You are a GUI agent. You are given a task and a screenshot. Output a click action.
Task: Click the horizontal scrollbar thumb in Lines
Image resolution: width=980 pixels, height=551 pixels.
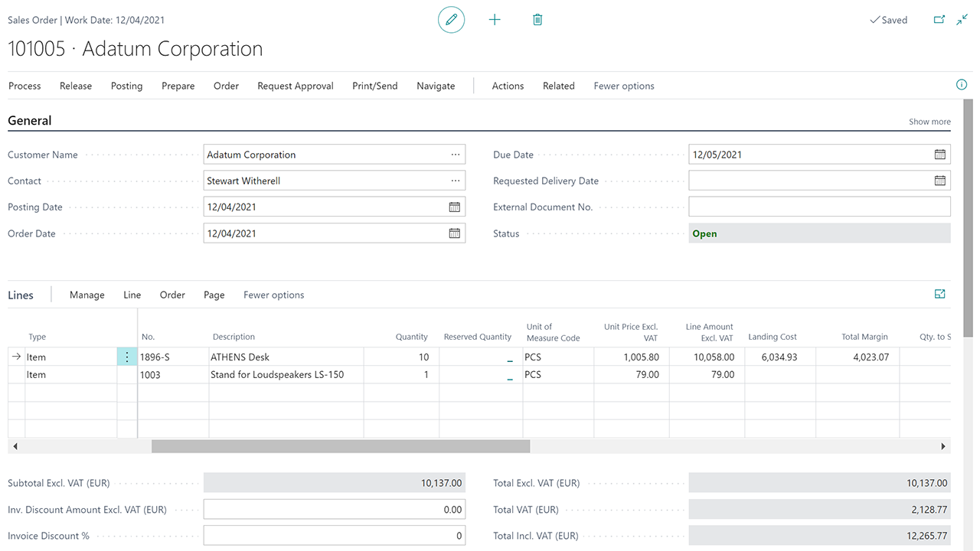click(341, 446)
